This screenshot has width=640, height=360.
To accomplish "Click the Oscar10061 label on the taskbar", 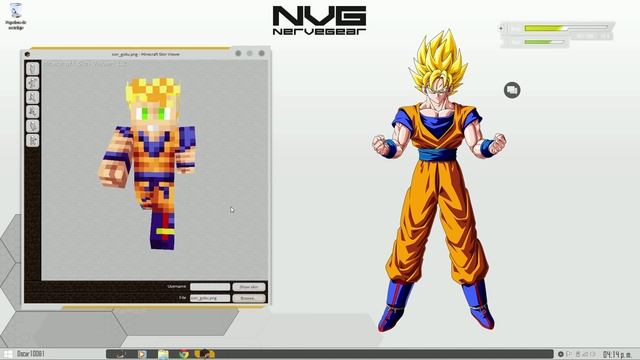I will pos(31,354).
